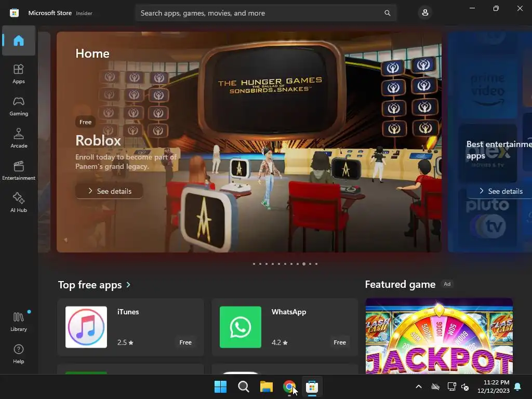Click Microsoft Store taskbar icon

312,387
